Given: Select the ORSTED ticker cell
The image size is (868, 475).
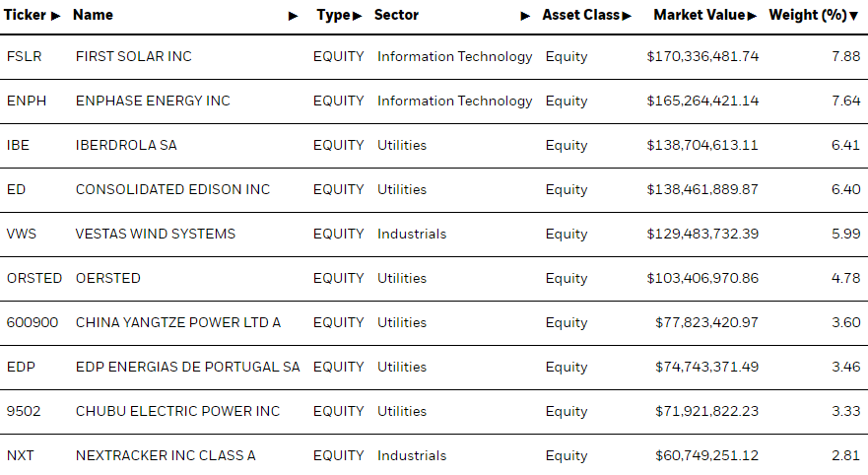Looking at the screenshot, I should [x=34, y=278].
